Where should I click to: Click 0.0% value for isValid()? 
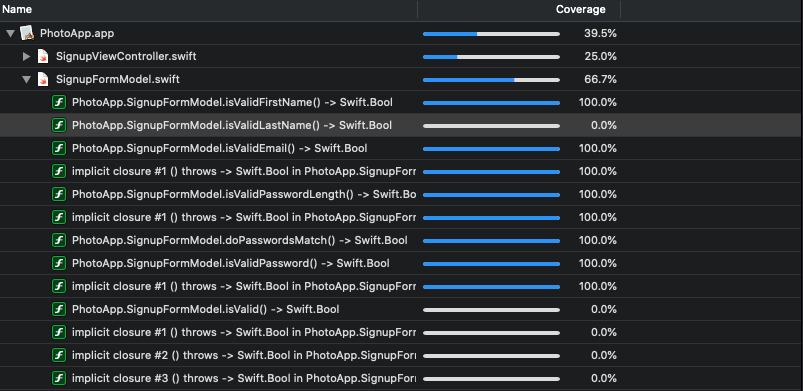(x=604, y=309)
